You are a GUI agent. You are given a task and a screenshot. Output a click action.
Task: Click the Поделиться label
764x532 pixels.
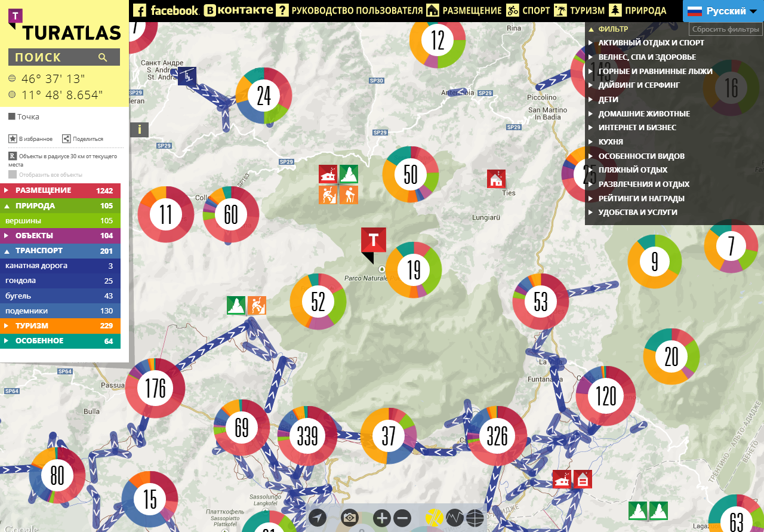coord(88,139)
